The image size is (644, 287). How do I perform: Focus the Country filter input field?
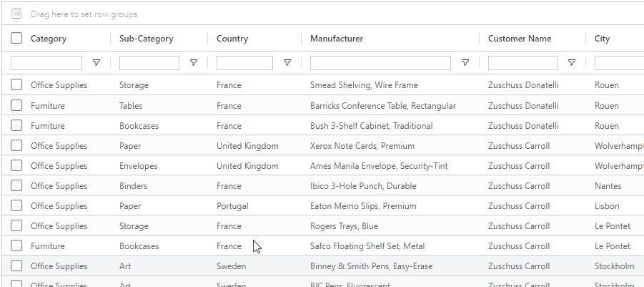[244, 63]
